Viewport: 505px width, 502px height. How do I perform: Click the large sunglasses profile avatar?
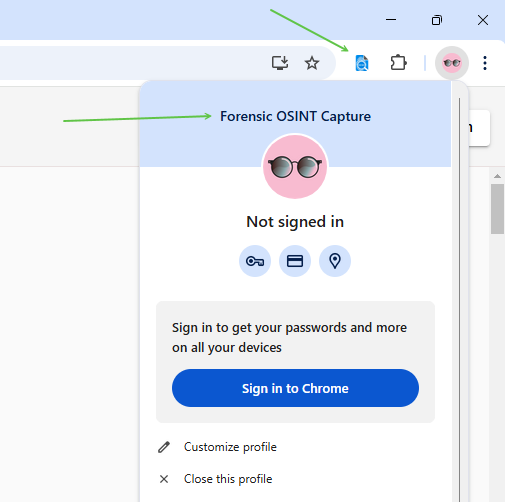(295, 167)
